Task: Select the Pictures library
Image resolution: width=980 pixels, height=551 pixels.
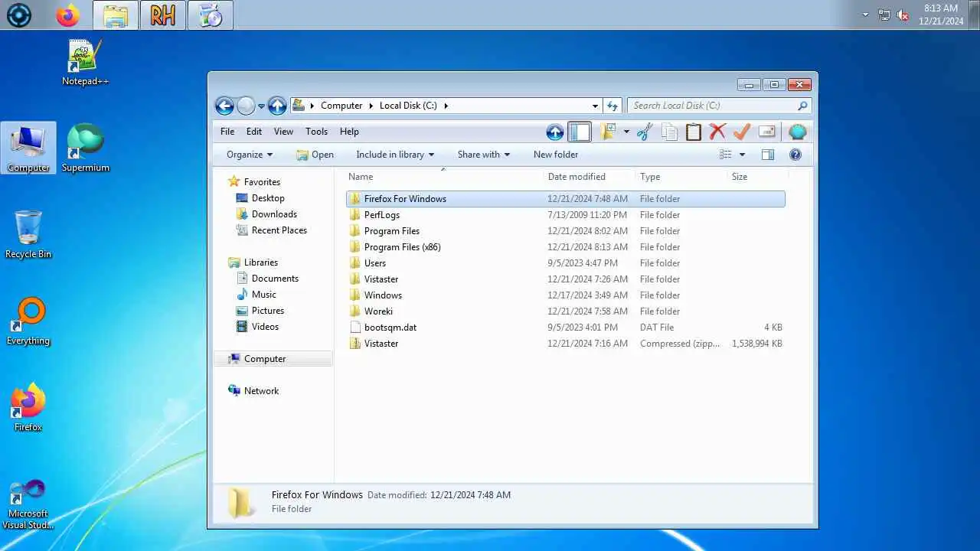Action: 267,311
